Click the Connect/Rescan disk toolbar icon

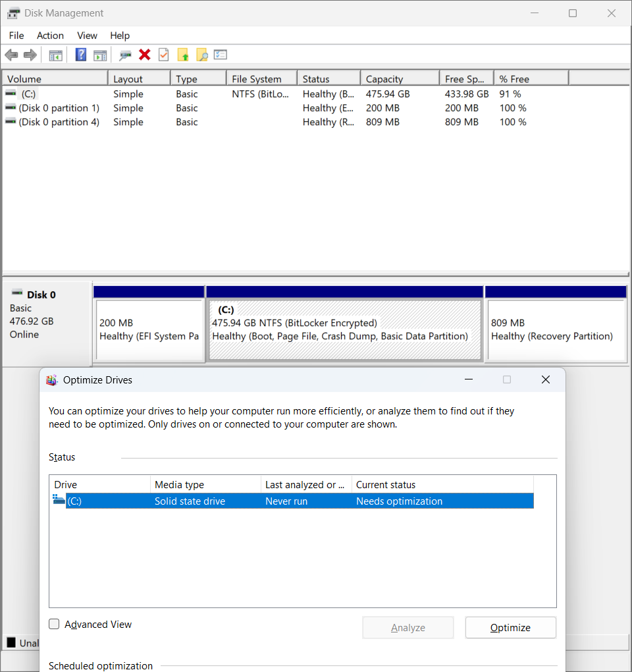pos(125,55)
